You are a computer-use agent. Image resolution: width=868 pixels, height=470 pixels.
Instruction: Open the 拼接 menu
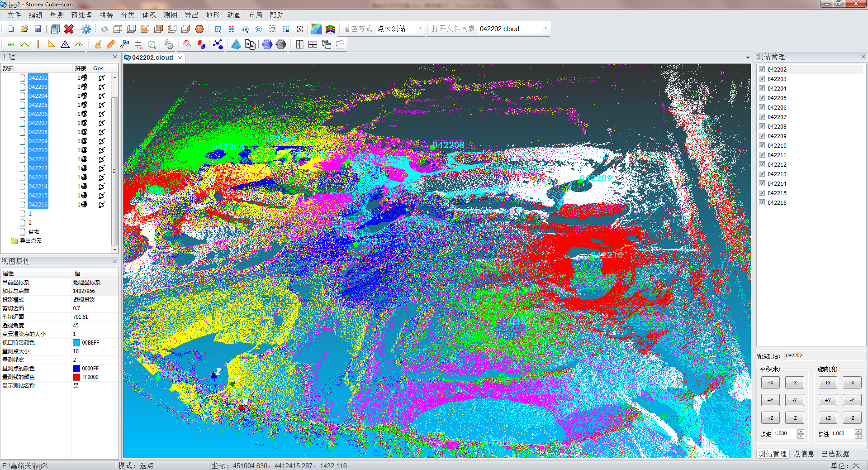tap(106, 15)
